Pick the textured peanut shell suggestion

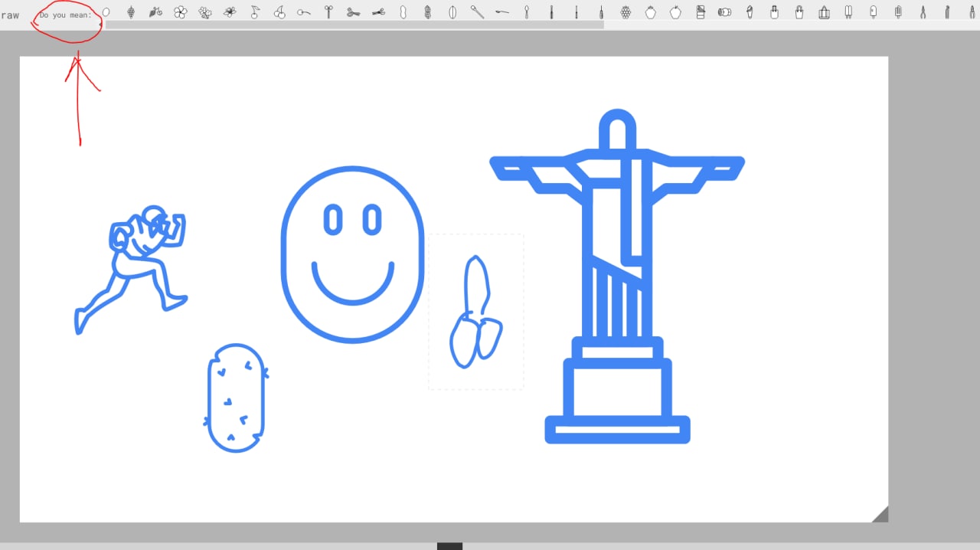point(427,12)
